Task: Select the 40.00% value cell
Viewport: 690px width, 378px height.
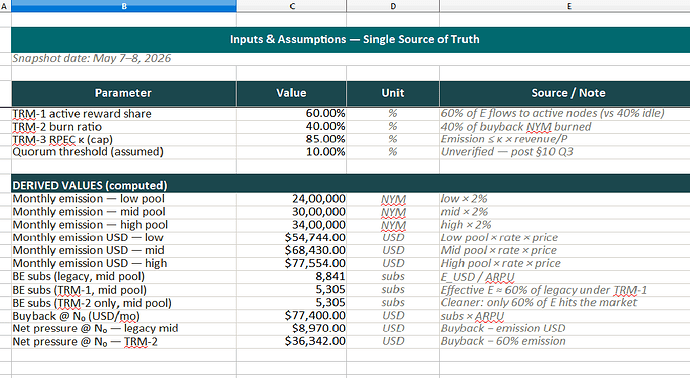Action: tap(291, 127)
